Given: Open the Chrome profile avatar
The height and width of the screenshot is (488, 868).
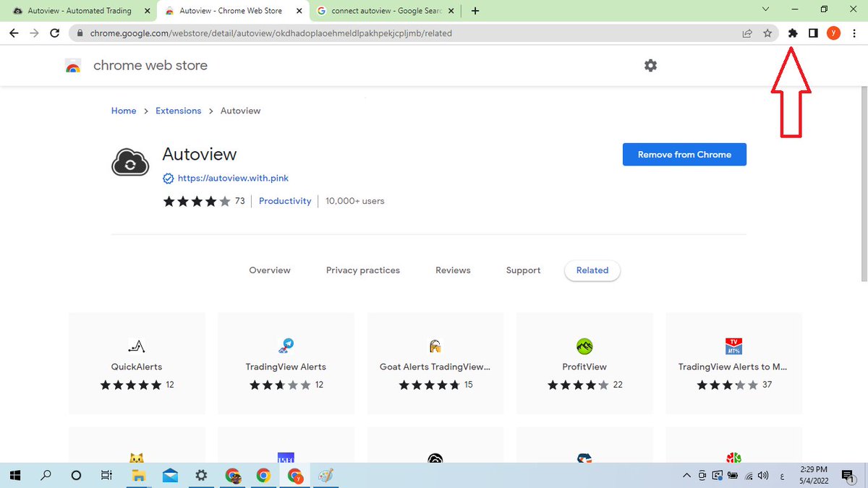Looking at the screenshot, I should (833, 33).
